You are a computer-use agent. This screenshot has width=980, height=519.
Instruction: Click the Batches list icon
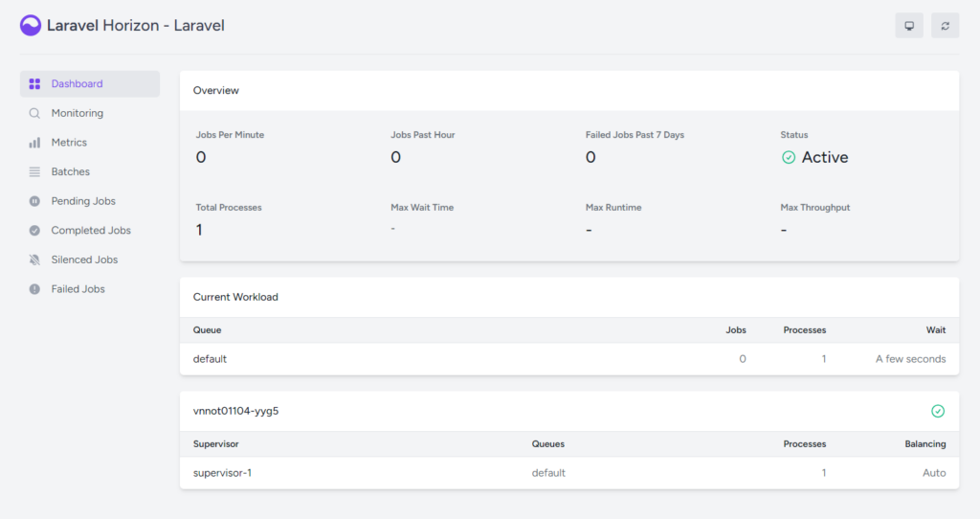click(34, 172)
